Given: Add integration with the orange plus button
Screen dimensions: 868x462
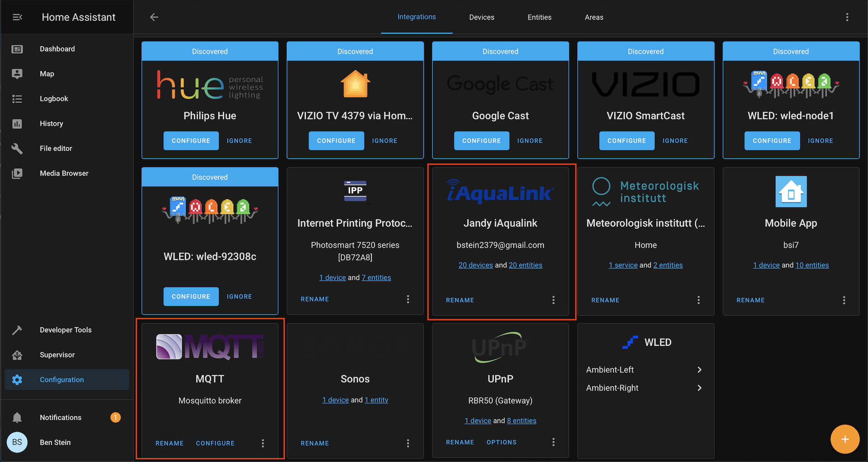Looking at the screenshot, I should coord(845,439).
